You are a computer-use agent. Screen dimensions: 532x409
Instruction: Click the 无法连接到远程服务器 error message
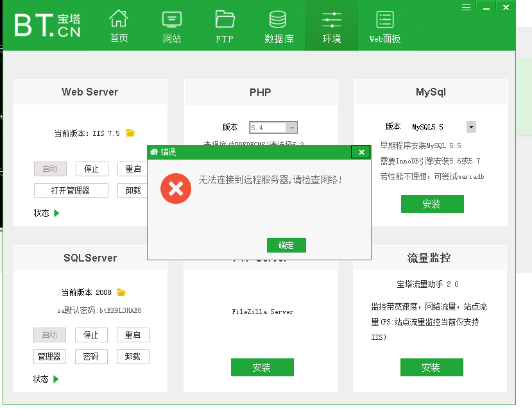pyautogui.click(x=270, y=179)
